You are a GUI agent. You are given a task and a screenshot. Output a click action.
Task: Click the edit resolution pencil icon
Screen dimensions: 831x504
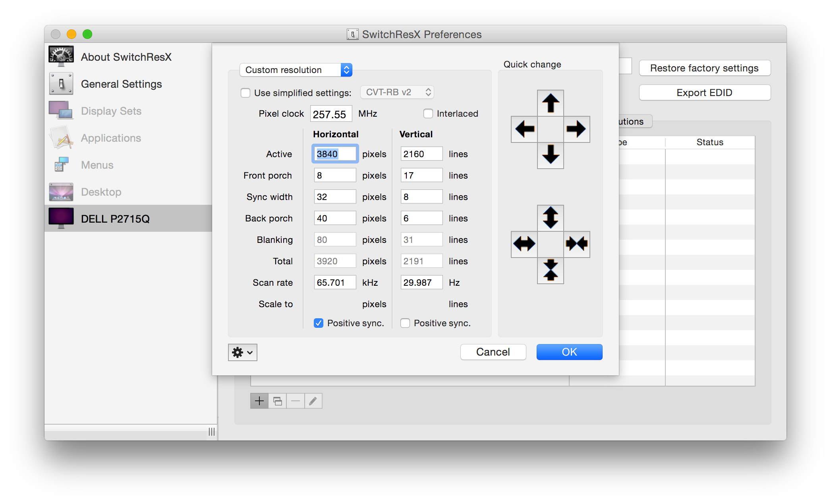click(x=313, y=401)
